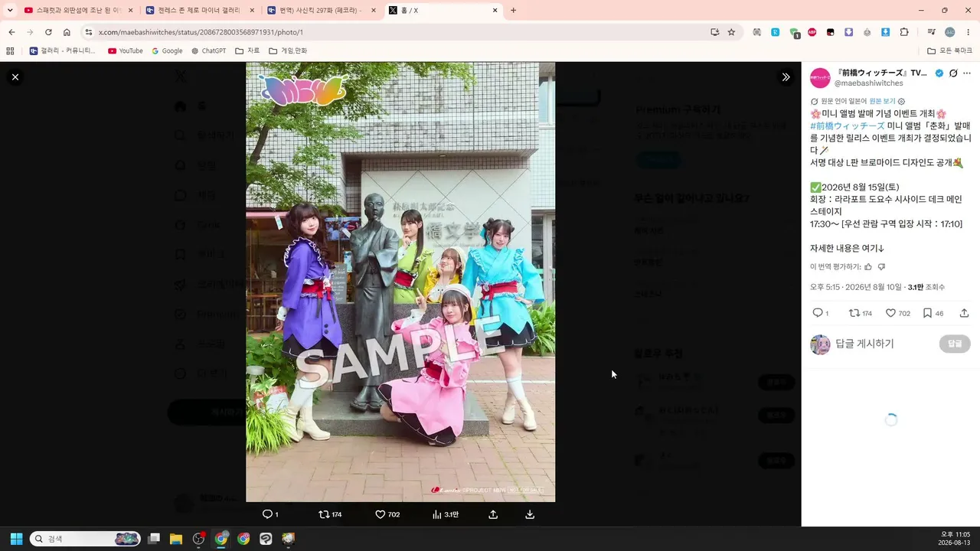This screenshot has width=980, height=551.
Task: Open OBS Studio from the taskbar
Action: [198, 539]
